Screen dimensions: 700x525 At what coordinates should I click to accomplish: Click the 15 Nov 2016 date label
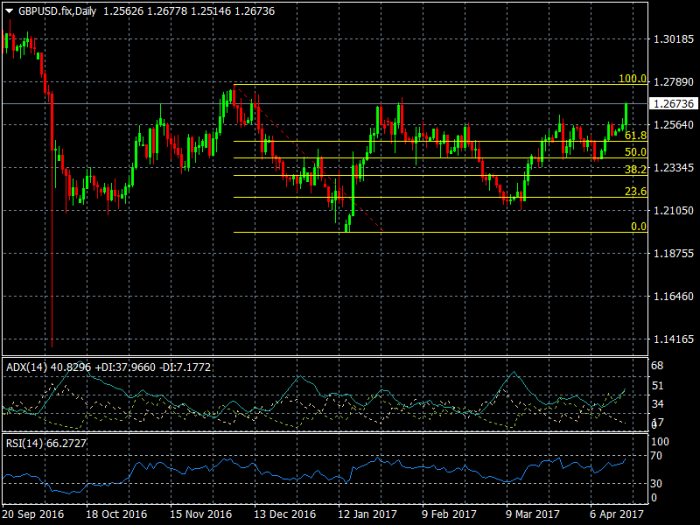(200, 514)
